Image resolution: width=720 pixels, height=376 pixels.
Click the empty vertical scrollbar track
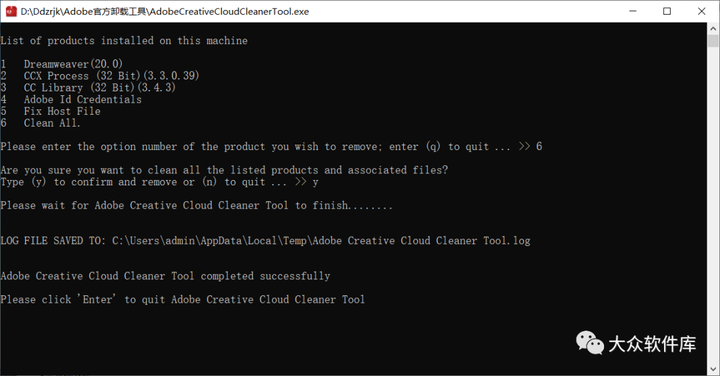point(713,205)
